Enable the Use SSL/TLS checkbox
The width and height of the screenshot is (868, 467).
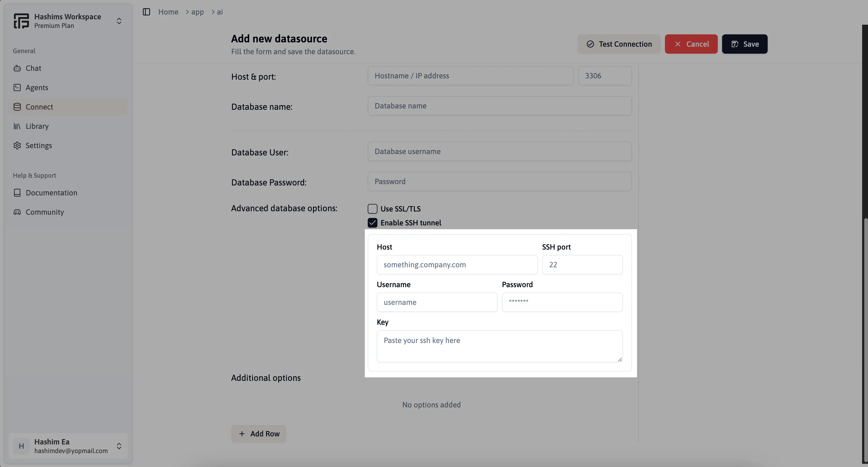coord(372,208)
